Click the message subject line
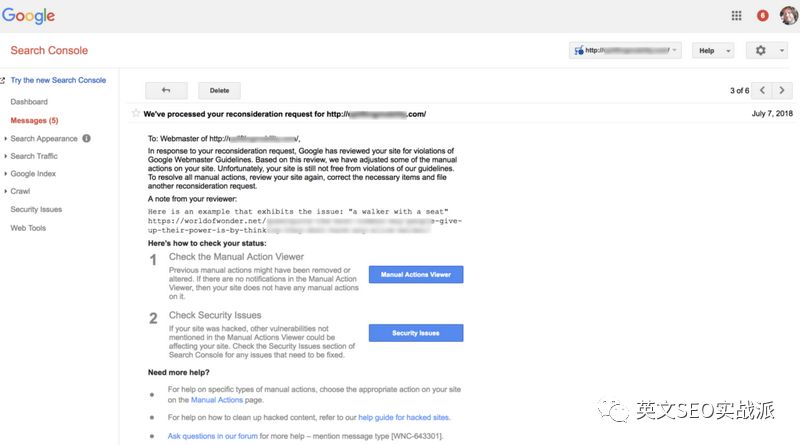800x445 pixels. (x=285, y=114)
